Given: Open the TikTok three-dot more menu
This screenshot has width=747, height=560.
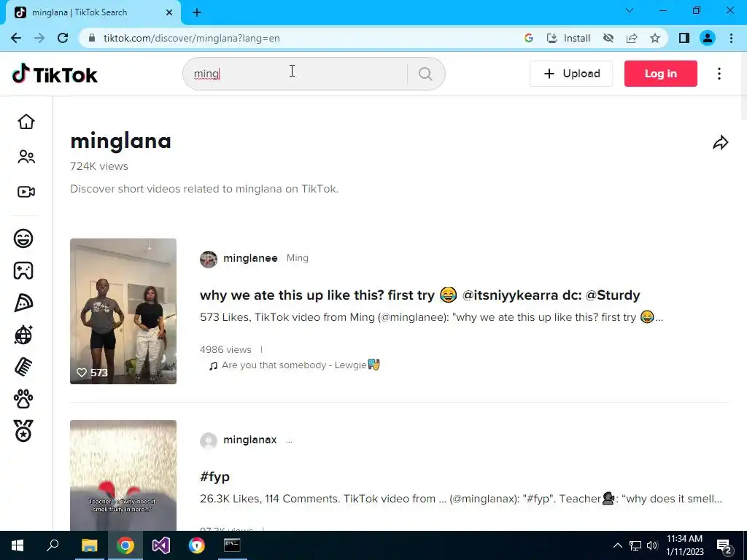Looking at the screenshot, I should tap(719, 74).
